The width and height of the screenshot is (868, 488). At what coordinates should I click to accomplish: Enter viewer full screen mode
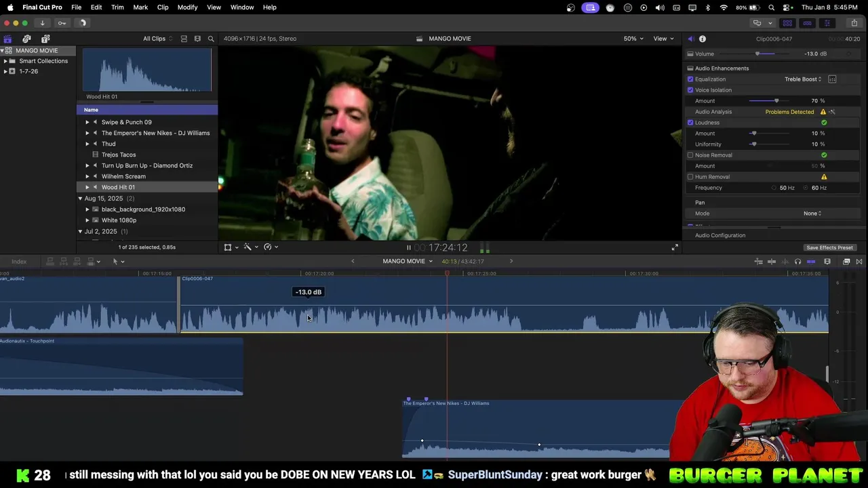[x=675, y=247]
